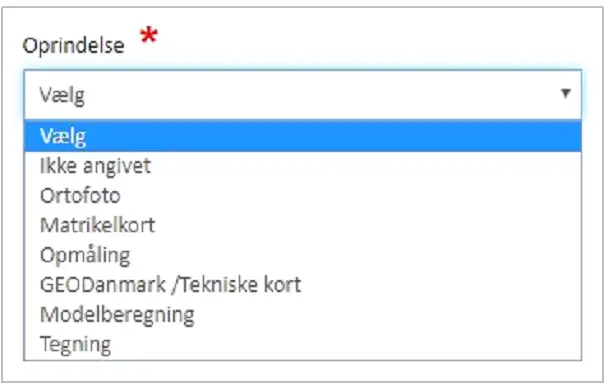Screen dimensions: 606x386
Task: Click the red required asterisk
Action: [x=149, y=36]
